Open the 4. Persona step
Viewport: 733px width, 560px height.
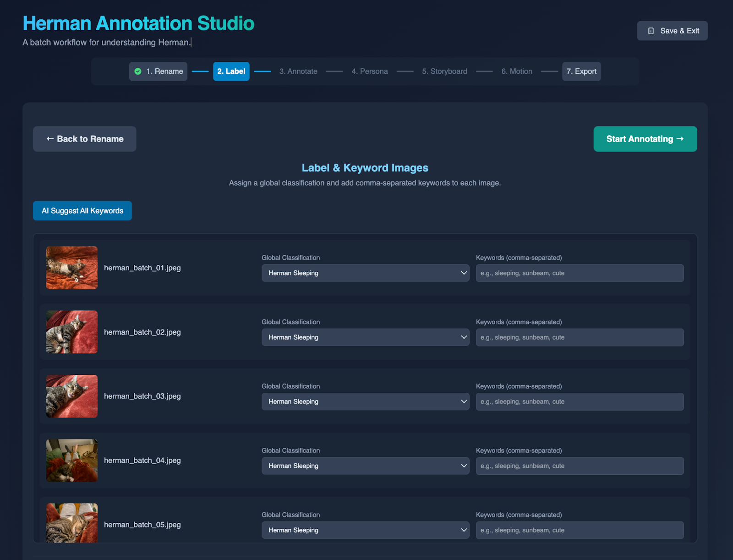point(369,71)
